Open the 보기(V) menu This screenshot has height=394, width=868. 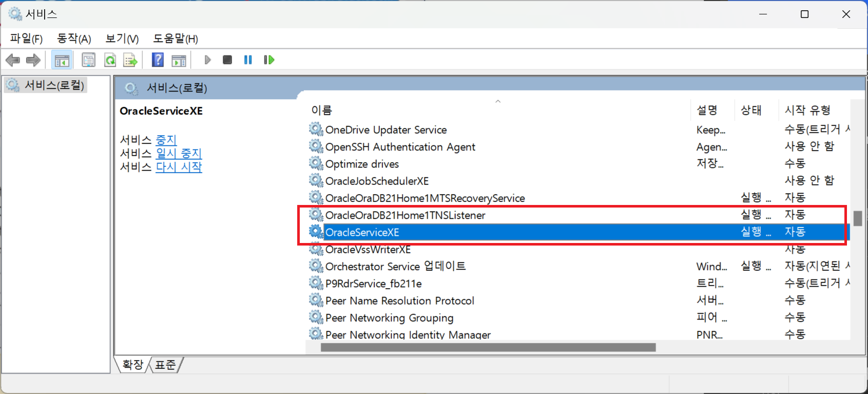coord(122,39)
